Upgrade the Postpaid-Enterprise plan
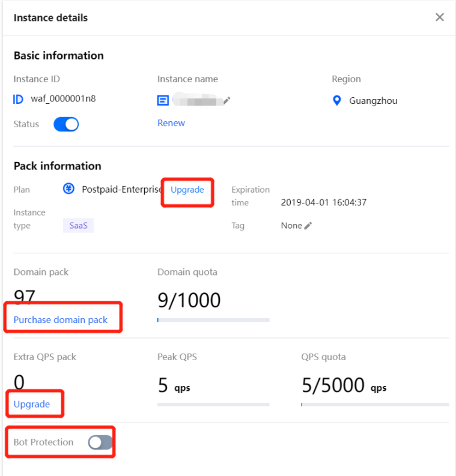 pyautogui.click(x=187, y=190)
